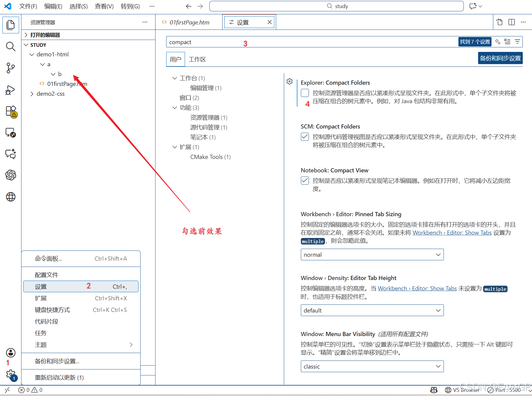532x396 pixels.
Task: Open the chat sparkle icon in activity bar
Action: 11,154
